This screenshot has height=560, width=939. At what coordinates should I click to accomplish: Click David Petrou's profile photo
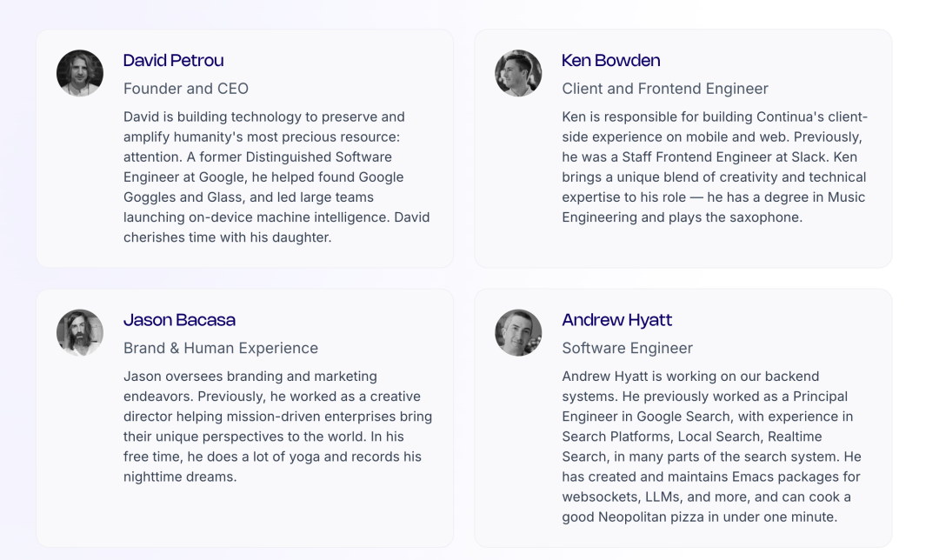click(80, 73)
